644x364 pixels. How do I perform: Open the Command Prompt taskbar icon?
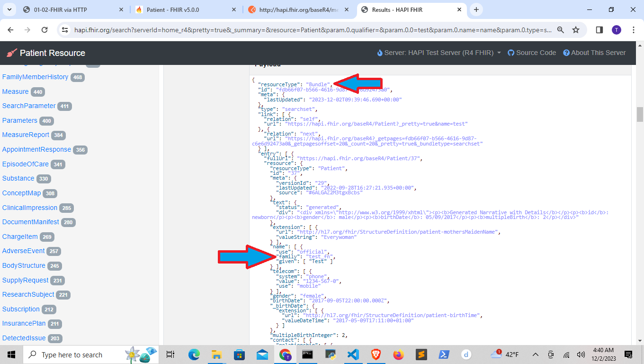coord(308,354)
